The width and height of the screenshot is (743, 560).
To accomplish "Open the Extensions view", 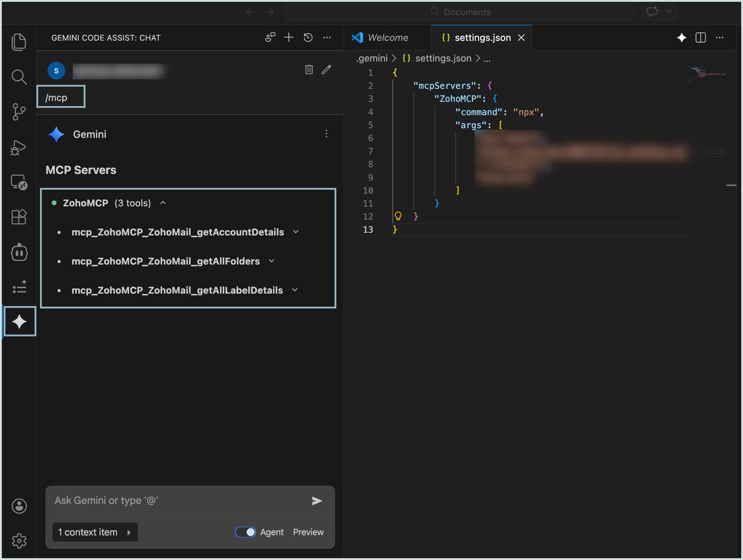I will click(19, 217).
